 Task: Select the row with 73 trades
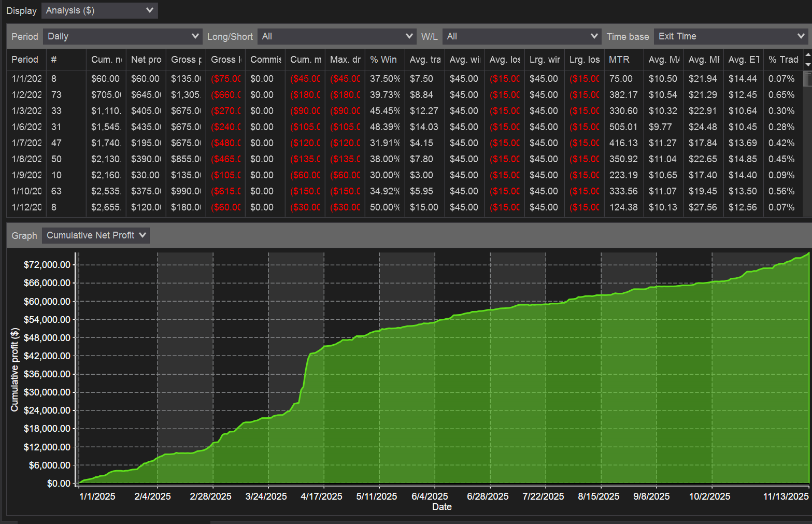56,95
